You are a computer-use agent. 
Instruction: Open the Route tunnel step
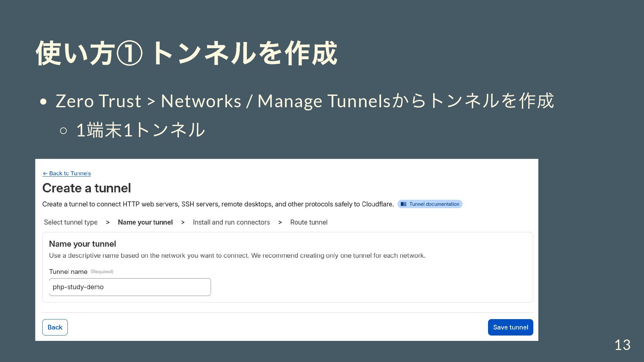tap(309, 222)
